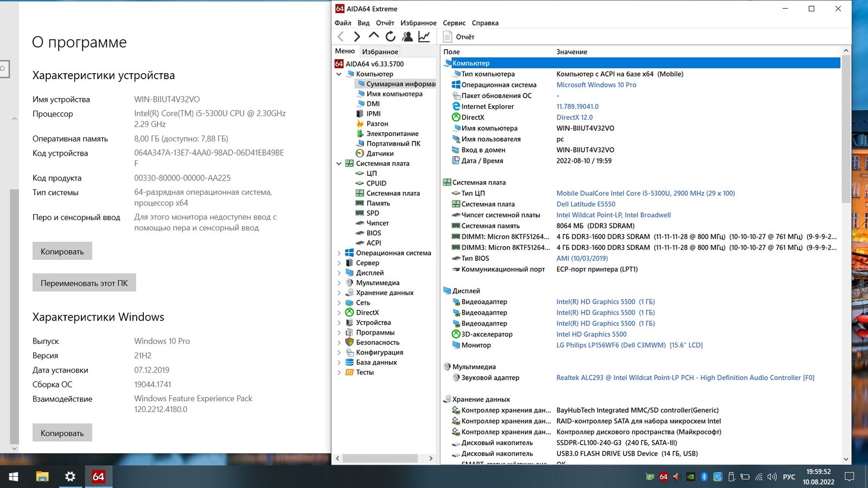Expand the DirectX tree node
The width and height of the screenshot is (868, 488).
pos(339,313)
